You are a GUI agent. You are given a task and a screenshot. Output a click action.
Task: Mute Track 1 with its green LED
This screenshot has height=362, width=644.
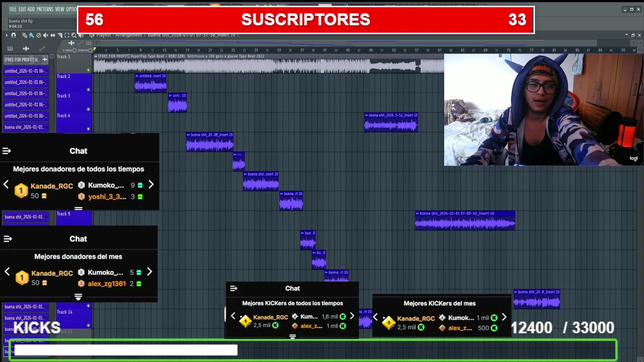(x=89, y=70)
